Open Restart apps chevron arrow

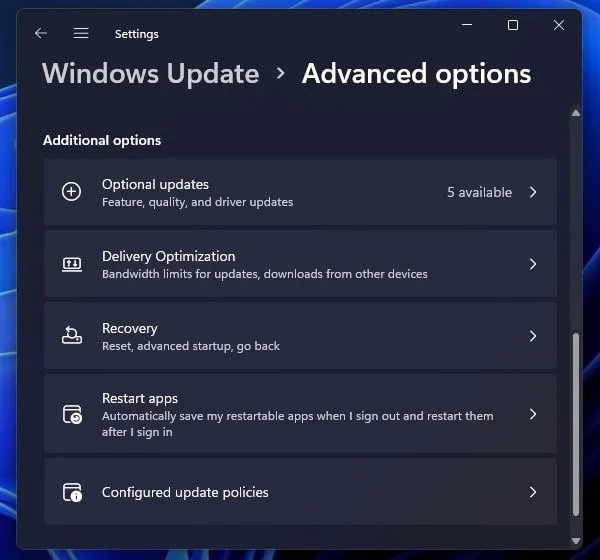(x=533, y=414)
